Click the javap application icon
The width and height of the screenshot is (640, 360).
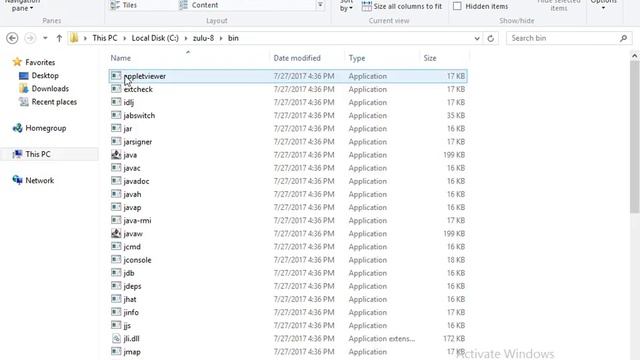[x=116, y=207]
